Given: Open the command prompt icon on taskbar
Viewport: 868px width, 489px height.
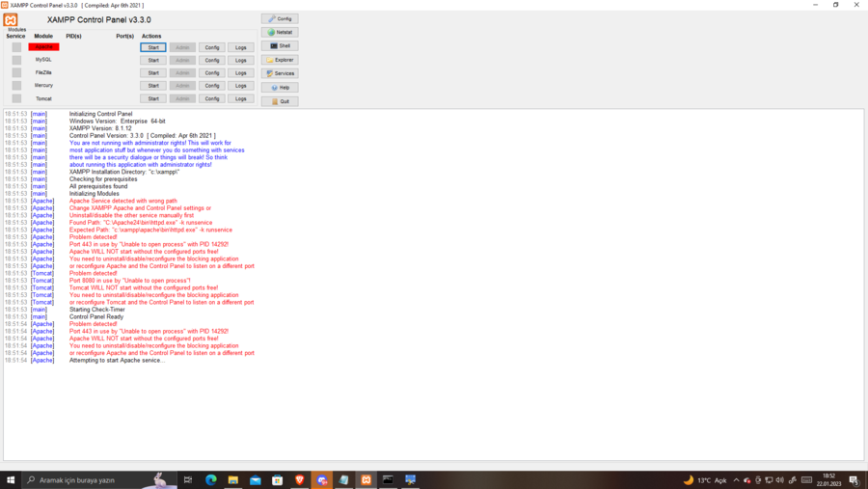Looking at the screenshot, I should click(388, 480).
